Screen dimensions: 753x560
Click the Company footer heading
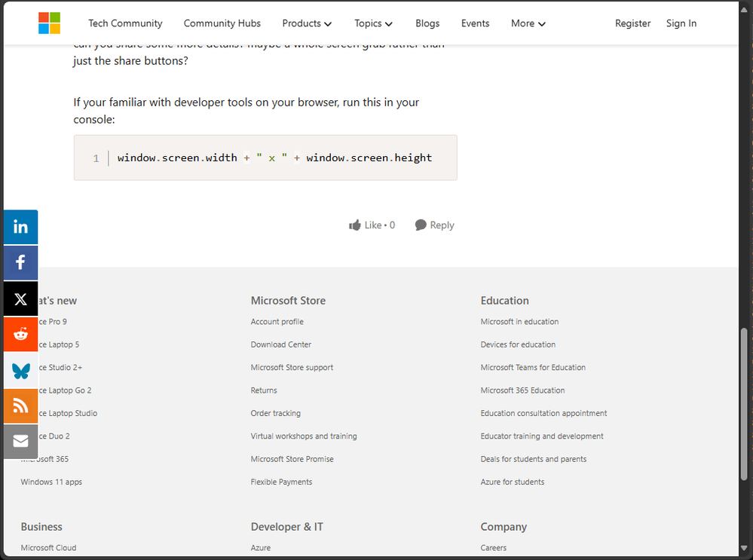(504, 527)
